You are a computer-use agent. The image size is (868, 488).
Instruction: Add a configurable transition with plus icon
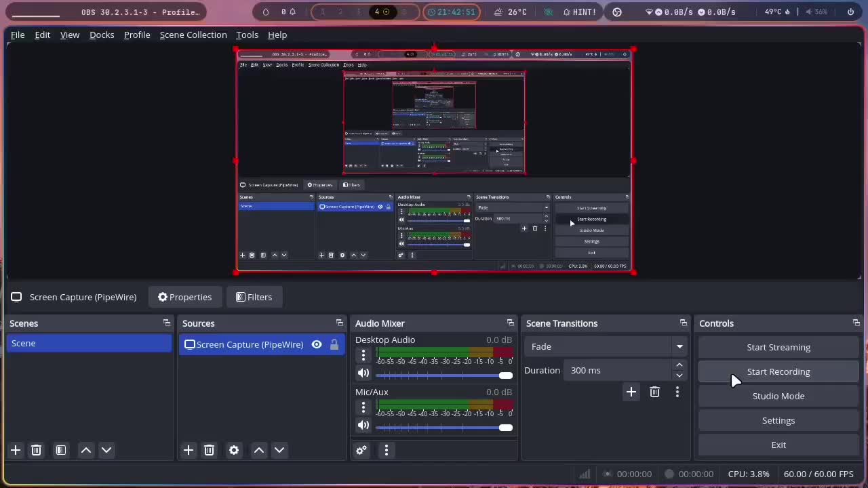coord(631,392)
